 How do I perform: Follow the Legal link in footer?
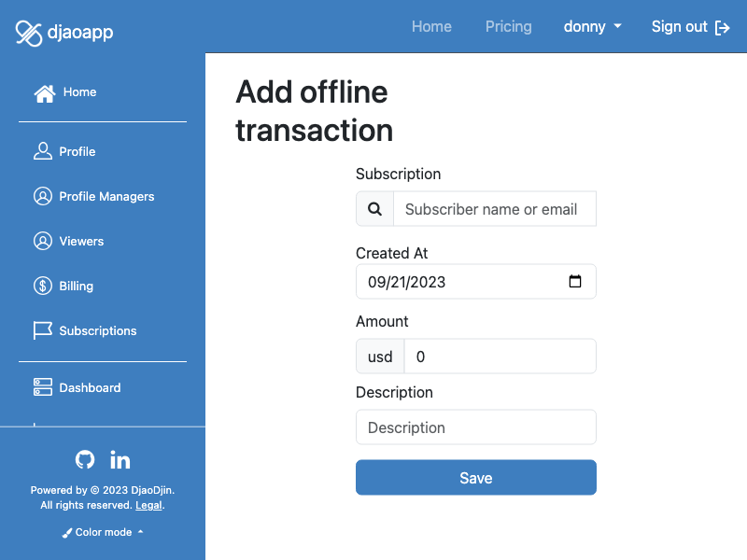click(148, 505)
